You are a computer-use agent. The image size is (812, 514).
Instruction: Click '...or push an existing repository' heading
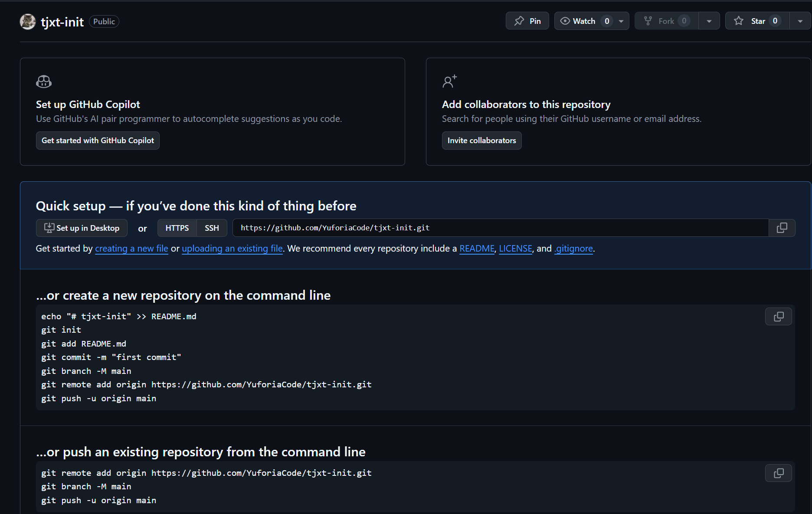click(201, 452)
